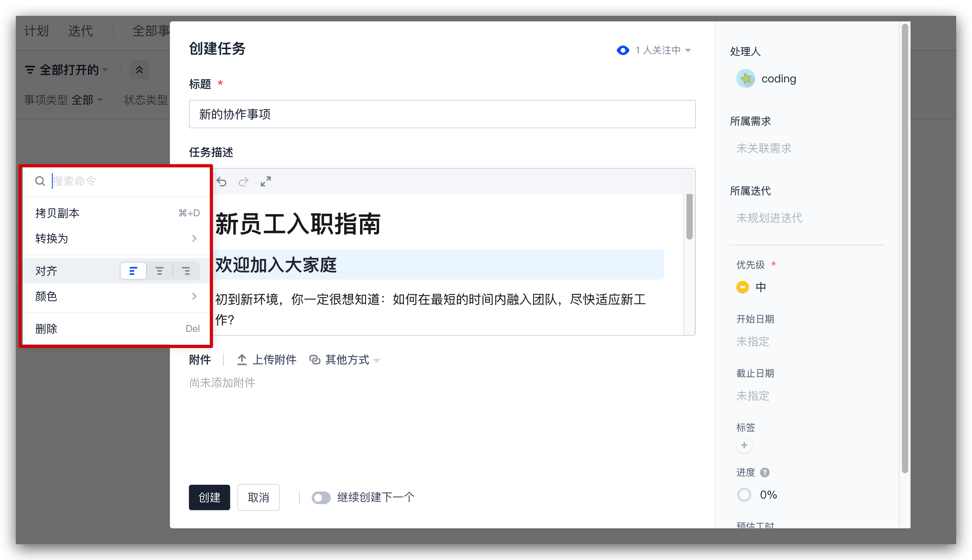
Task: Click the 尚未添加附件 text
Action: [222, 383]
